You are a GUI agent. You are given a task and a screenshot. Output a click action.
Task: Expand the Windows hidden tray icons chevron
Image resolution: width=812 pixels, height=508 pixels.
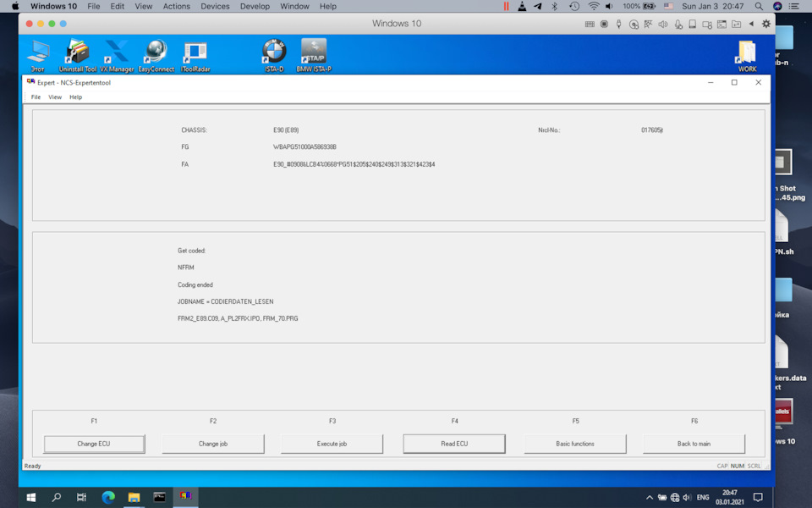pyautogui.click(x=650, y=497)
